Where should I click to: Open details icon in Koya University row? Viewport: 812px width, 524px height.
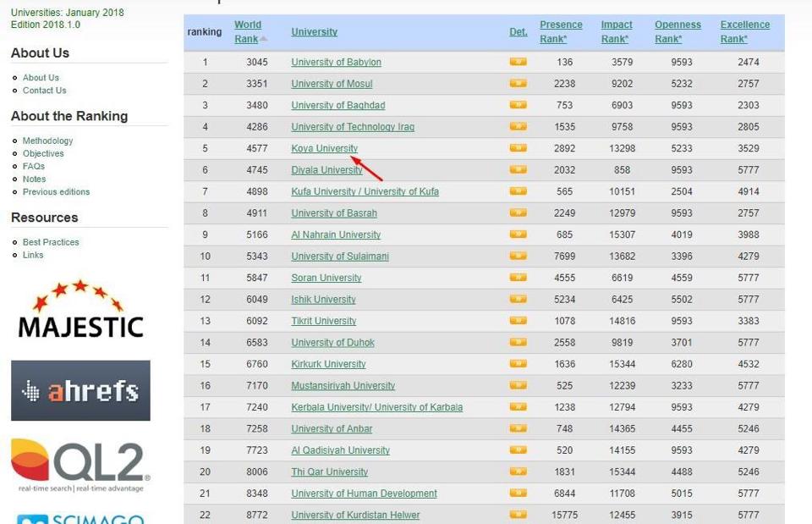(x=518, y=148)
